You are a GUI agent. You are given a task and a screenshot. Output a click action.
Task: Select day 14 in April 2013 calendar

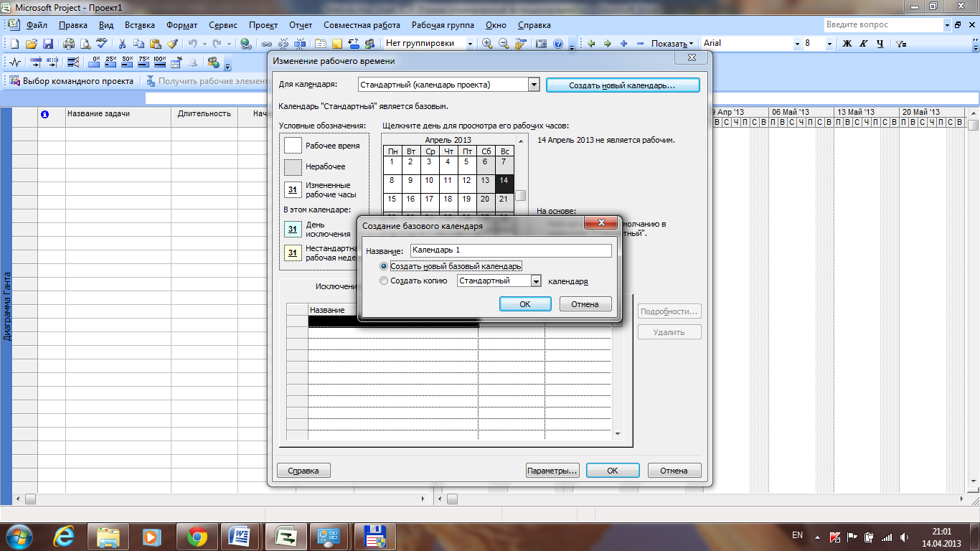(504, 182)
